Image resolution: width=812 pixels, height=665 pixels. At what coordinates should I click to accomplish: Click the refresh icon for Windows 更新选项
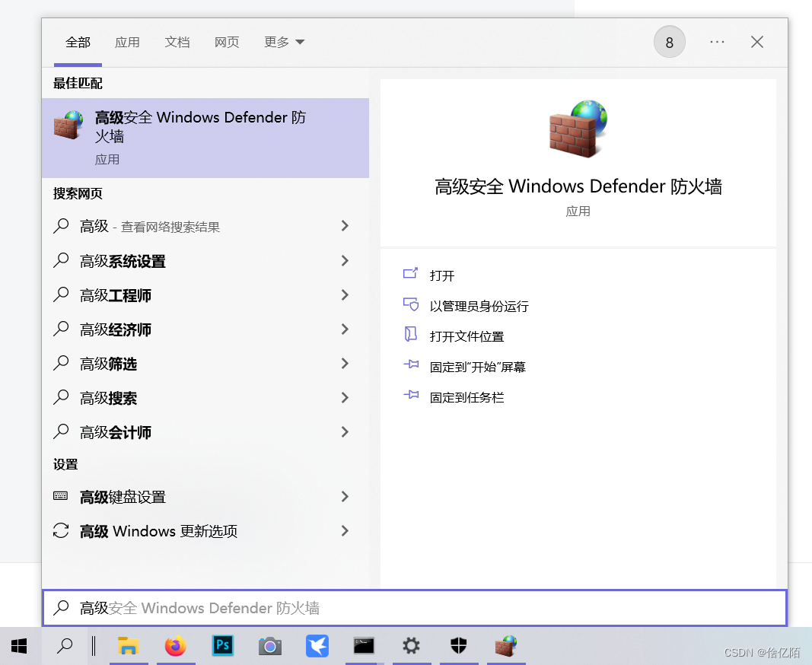(61, 530)
